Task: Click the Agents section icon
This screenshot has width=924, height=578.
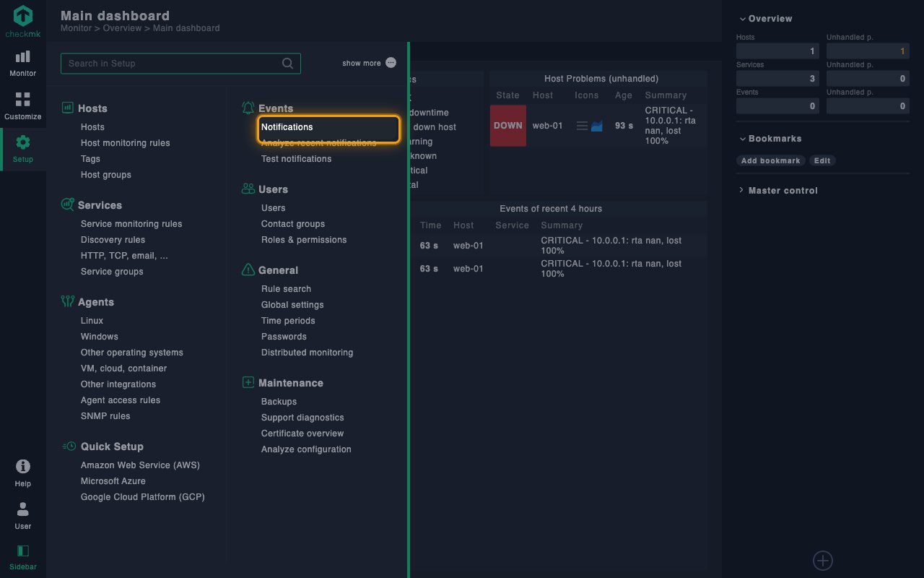Action: [x=68, y=301]
